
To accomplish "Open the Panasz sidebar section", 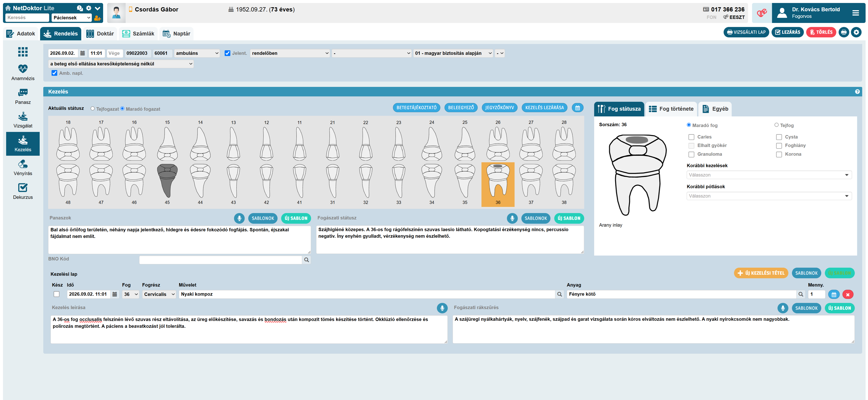I will pyautogui.click(x=23, y=97).
